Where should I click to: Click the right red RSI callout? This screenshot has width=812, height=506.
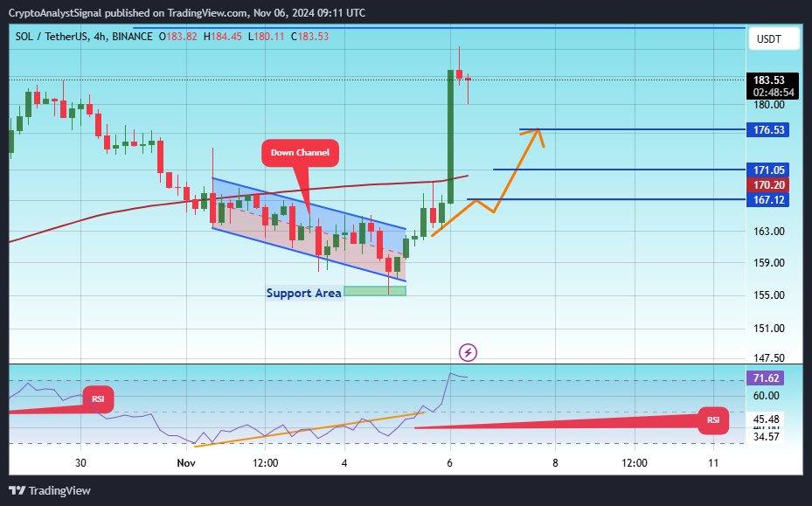713,419
